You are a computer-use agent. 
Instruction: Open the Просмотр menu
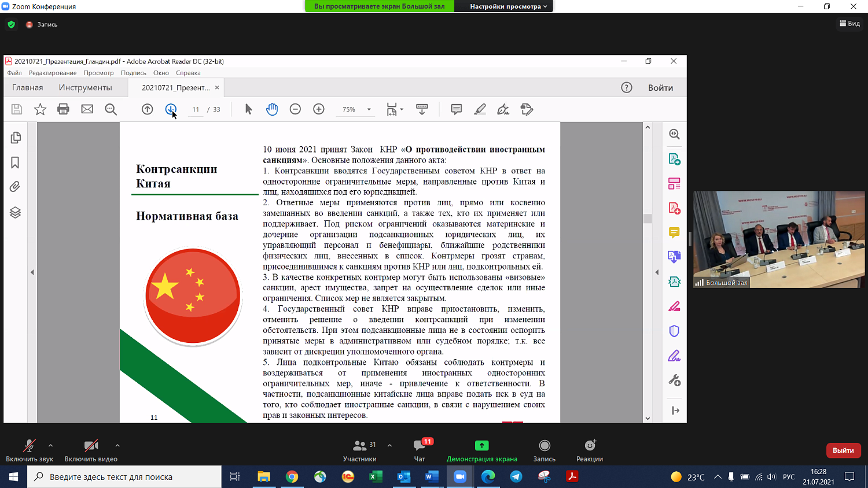(x=98, y=73)
